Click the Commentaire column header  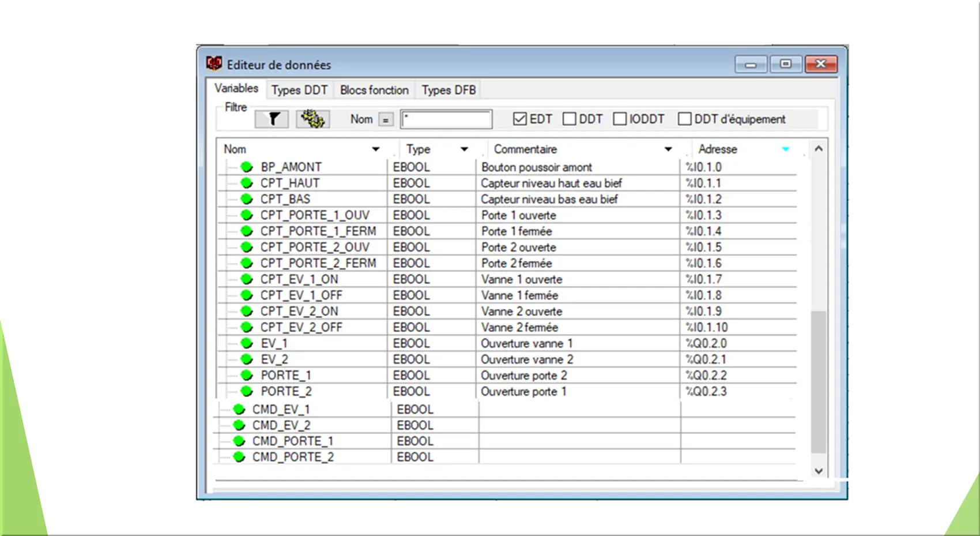tap(525, 149)
